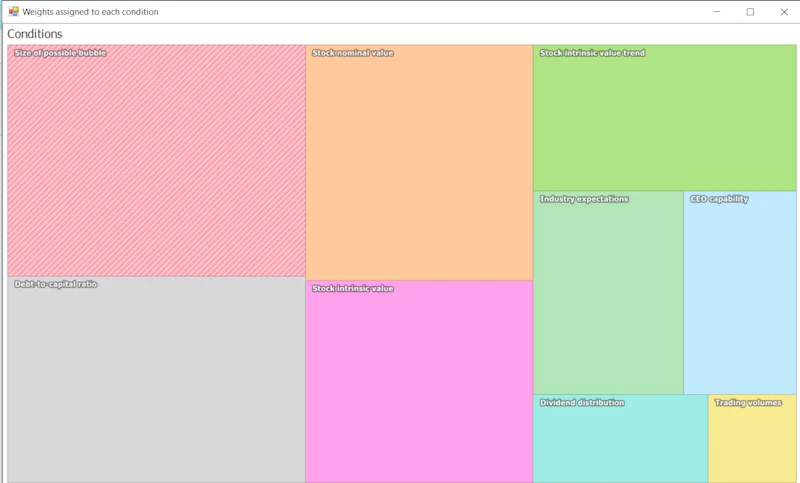Viewport: 800px width, 483px height.
Task: Select the Size of possible bubble tile
Action: click(157, 161)
